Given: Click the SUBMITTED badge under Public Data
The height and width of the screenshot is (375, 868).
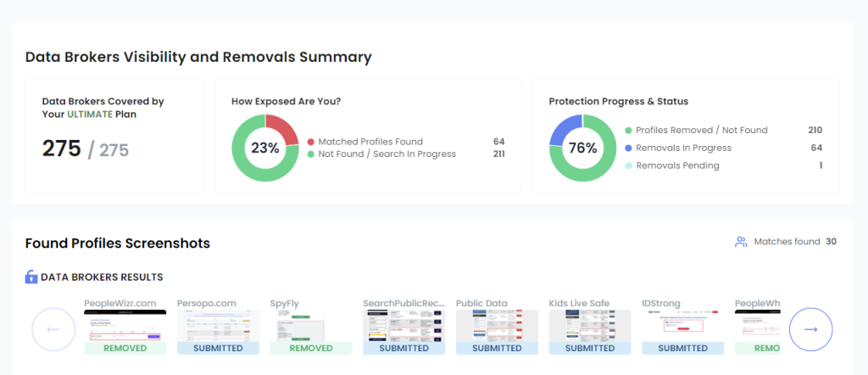Looking at the screenshot, I should tap(497, 349).
